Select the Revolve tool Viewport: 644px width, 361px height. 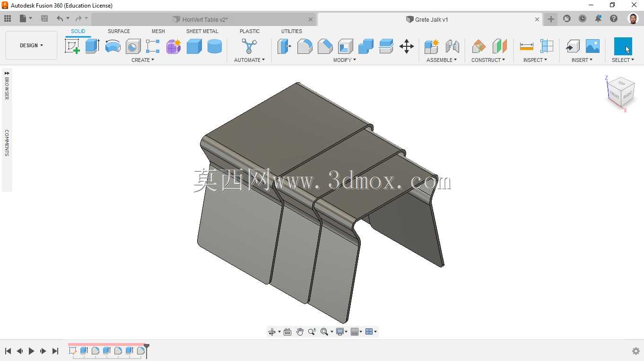pos(113,46)
